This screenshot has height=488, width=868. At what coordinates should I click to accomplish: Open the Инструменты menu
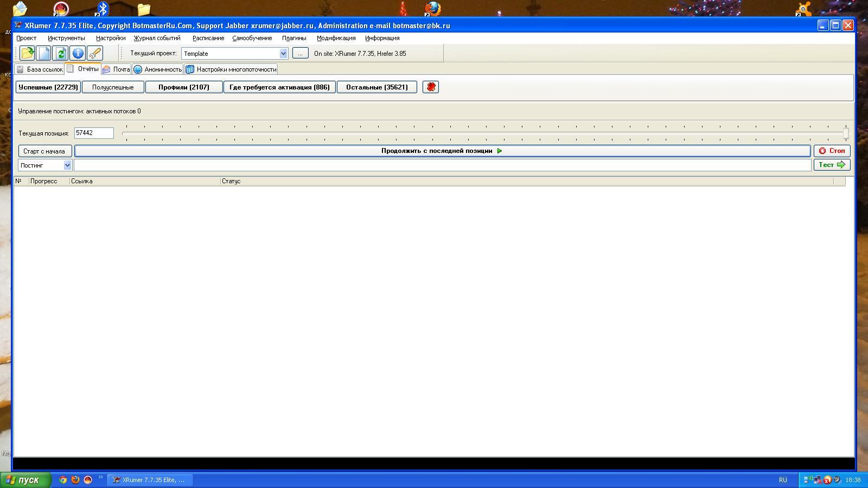point(66,38)
